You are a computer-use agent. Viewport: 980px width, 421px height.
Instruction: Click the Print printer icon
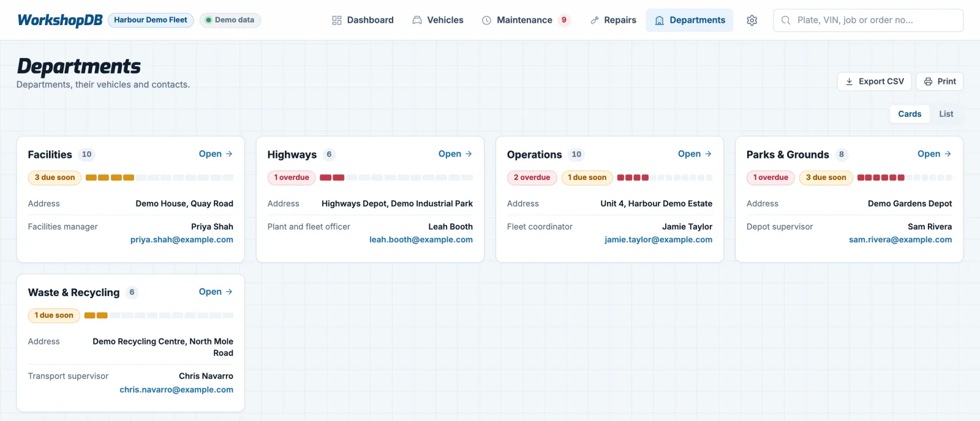click(929, 81)
